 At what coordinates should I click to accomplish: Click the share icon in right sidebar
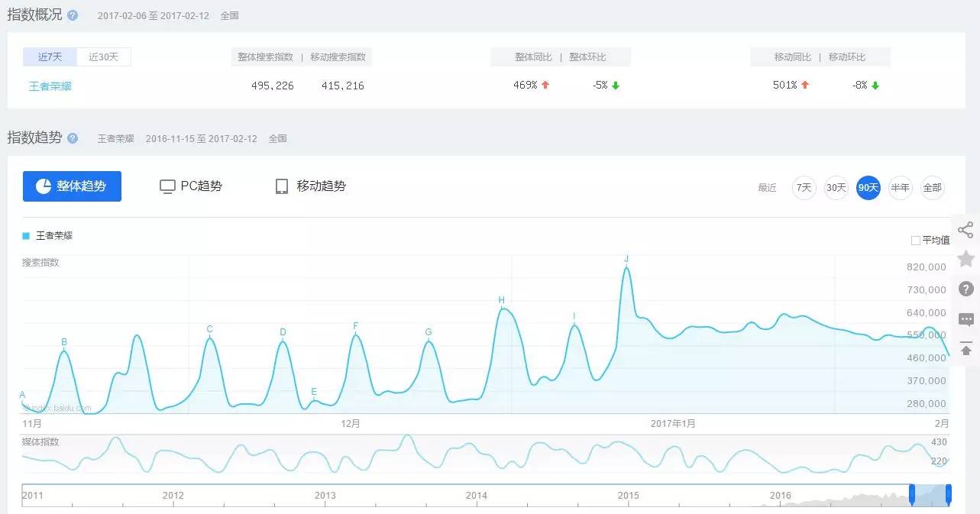tap(965, 229)
